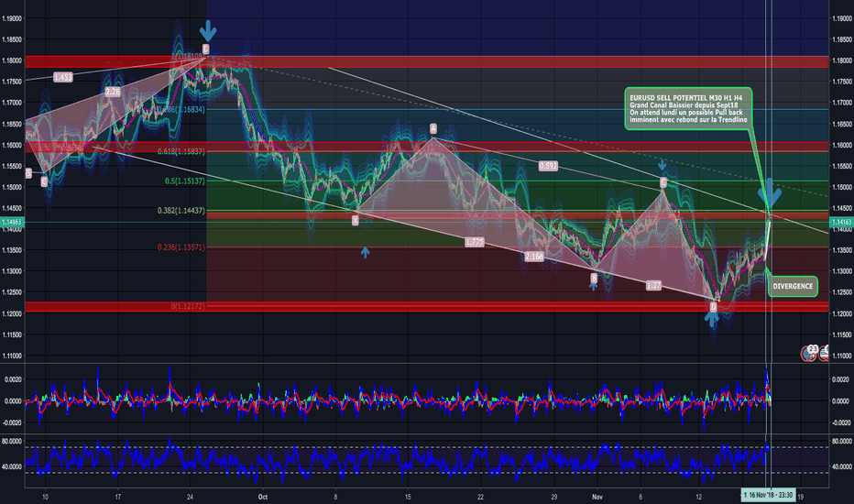Image resolution: width=854 pixels, height=504 pixels.
Task: Click the Nov label on the time axis
Action: (597, 497)
